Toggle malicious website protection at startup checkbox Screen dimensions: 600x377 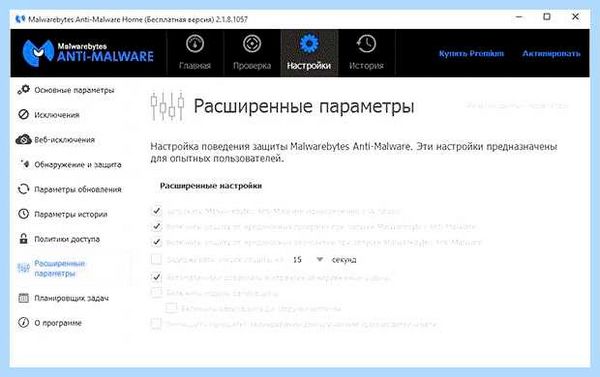156,242
